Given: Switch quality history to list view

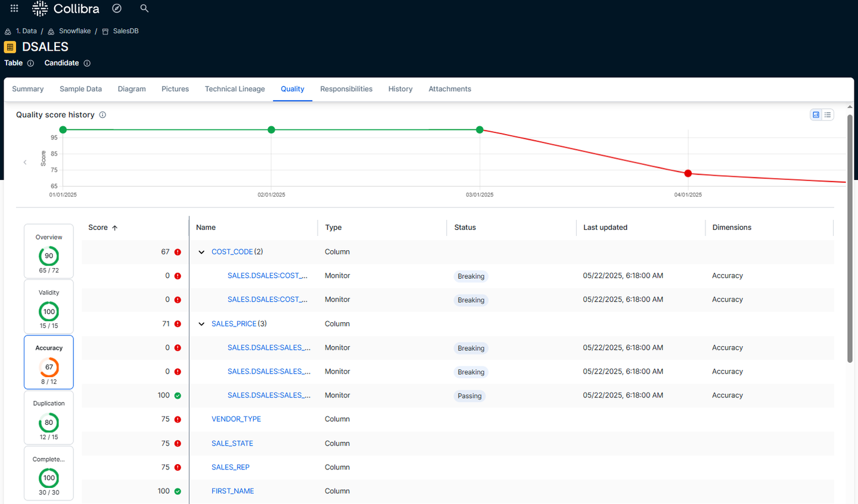Looking at the screenshot, I should tap(828, 114).
